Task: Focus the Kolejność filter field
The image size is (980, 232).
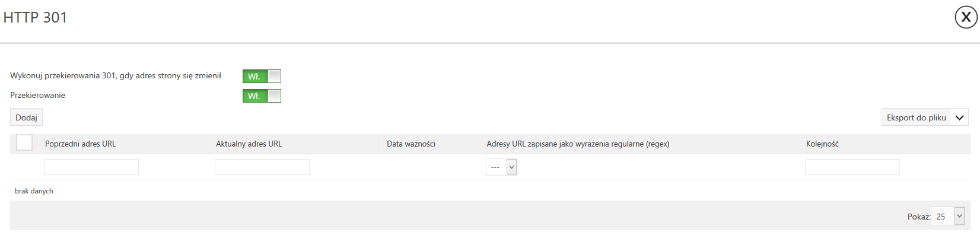Action: 852,167
